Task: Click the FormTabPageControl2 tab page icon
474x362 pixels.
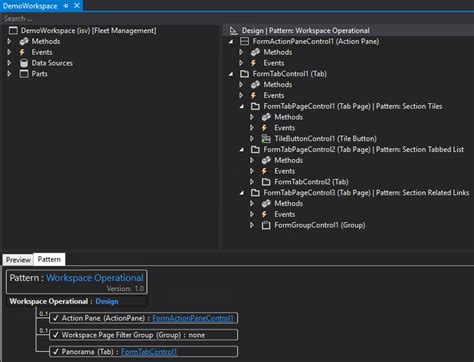Action: click(255, 149)
